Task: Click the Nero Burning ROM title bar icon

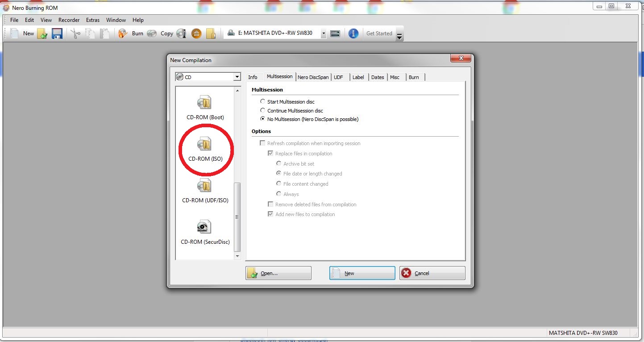Action: [6, 8]
